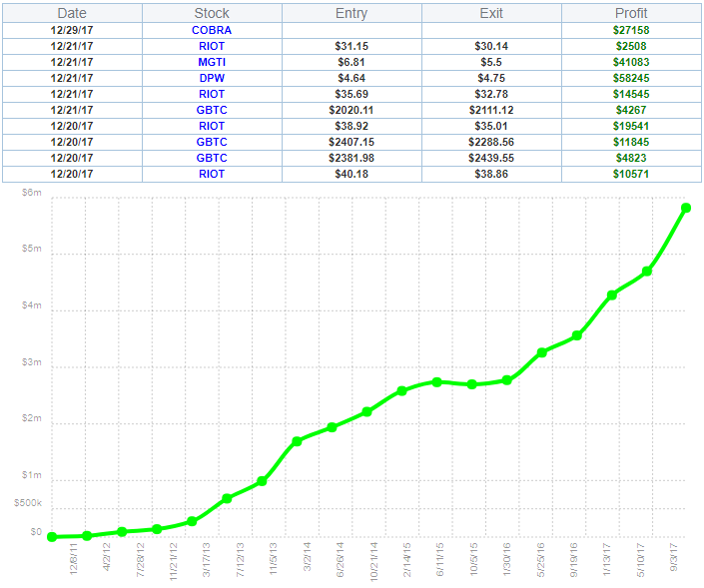Click the $2m y-axis label

click(31, 418)
